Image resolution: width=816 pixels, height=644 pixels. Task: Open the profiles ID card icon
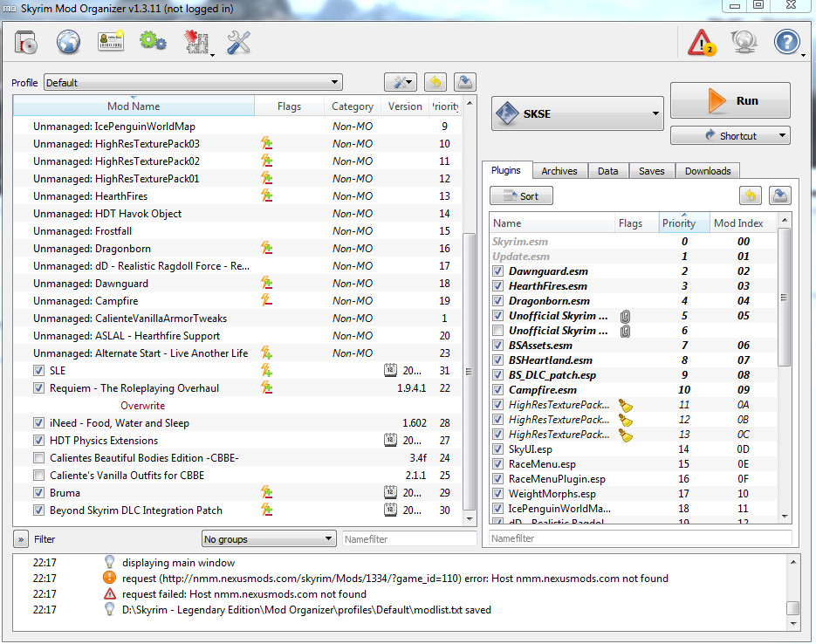point(111,42)
